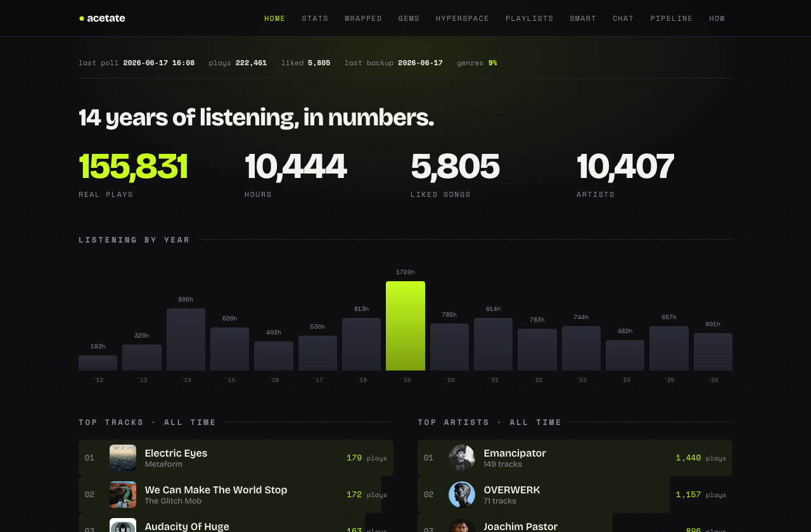Click the plays count 222,461
This screenshot has height=532, width=811.
pyautogui.click(x=251, y=63)
